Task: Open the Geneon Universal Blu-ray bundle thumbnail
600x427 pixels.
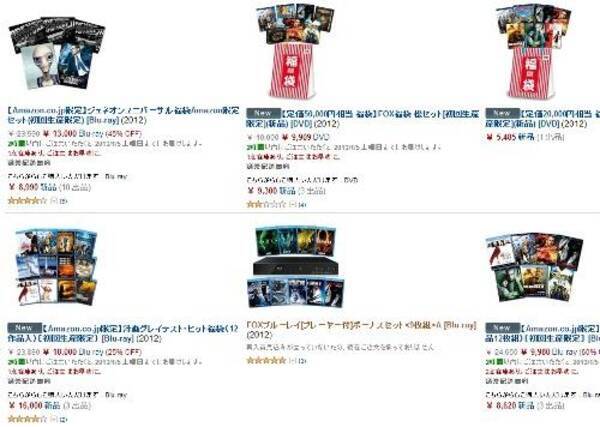Action: click(x=57, y=53)
